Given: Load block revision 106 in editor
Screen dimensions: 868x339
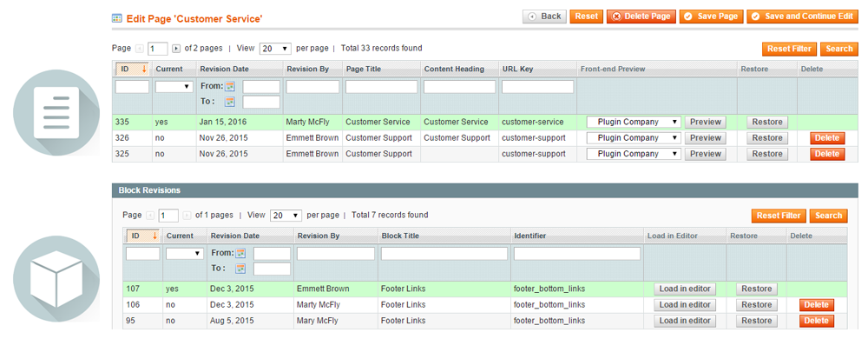Looking at the screenshot, I should (685, 304).
